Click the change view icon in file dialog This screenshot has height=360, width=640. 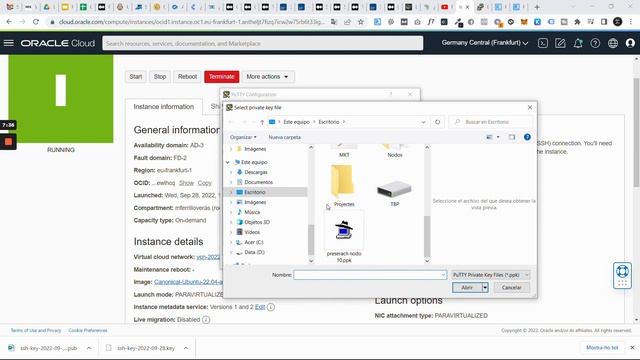click(489, 137)
